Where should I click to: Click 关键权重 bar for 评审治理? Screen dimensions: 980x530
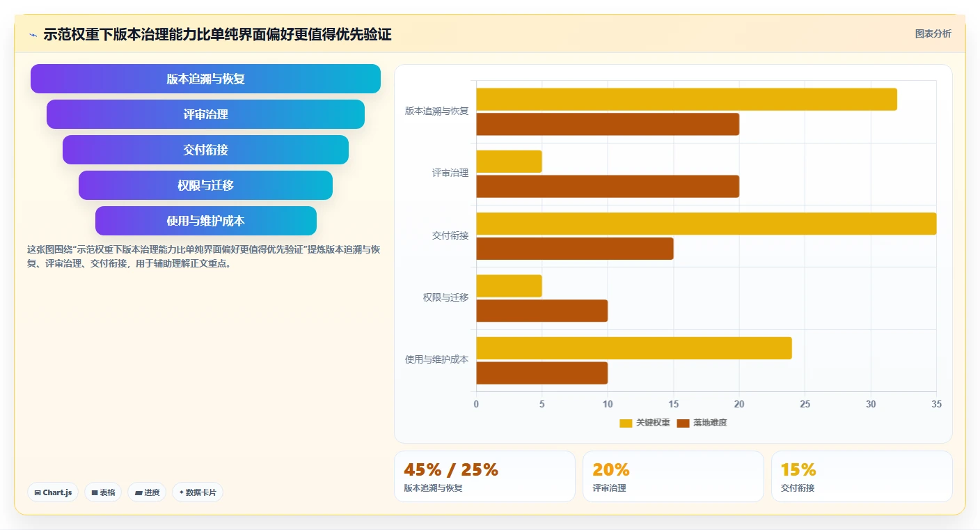[509, 162]
